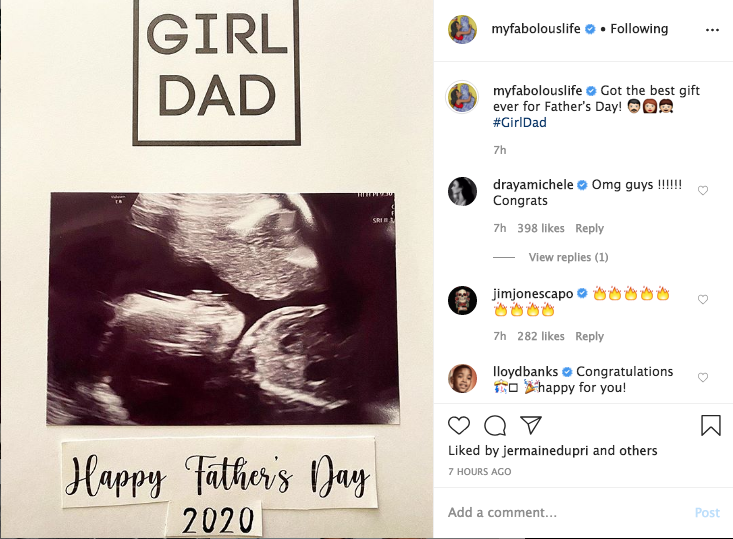Screen dimensions: 733x539
Task: Like jimjonescapo's comment heart
Action: click(703, 299)
